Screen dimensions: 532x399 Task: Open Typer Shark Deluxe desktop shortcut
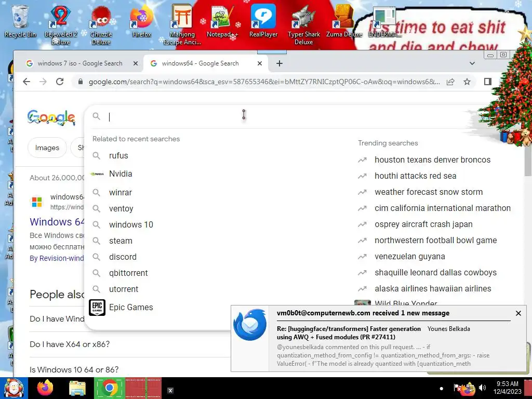303,24
